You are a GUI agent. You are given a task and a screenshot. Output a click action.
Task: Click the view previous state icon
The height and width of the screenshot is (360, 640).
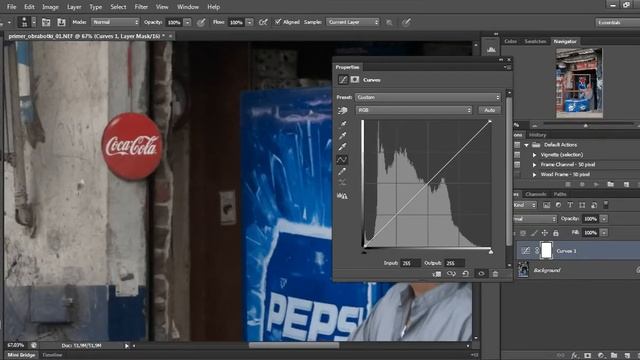point(451,274)
